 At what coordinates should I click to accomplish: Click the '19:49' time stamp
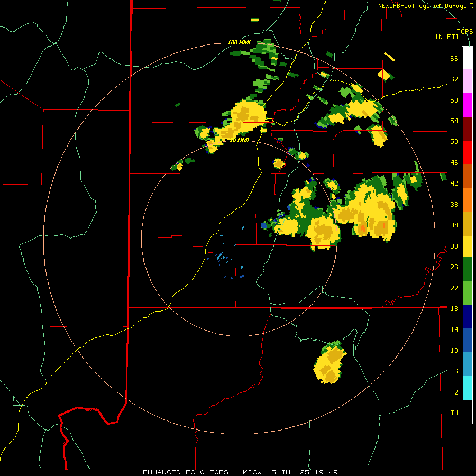(x=328, y=472)
